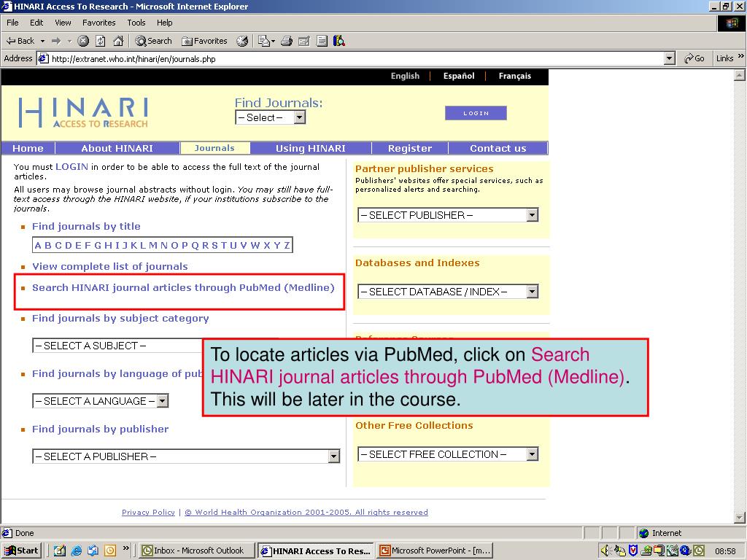Image resolution: width=747 pixels, height=560 pixels.
Task: Open the File menu
Action: 12,23
